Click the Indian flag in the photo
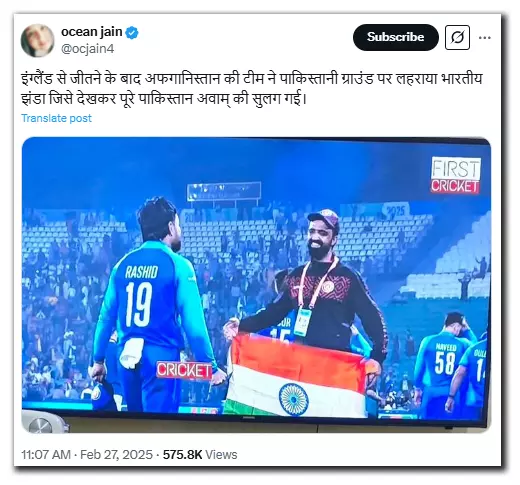Screen dimensions: 520x485 point(297,377)
